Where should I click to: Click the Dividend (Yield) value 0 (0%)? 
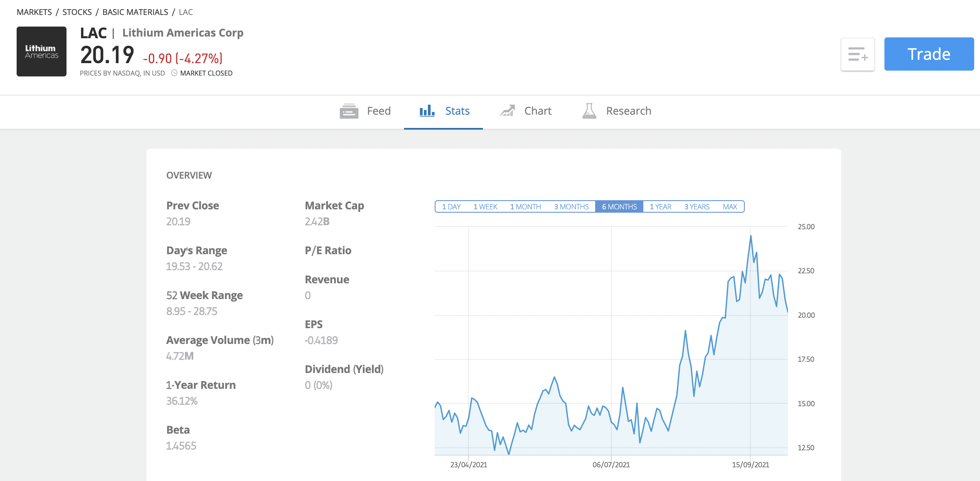pyautogui.click(x=319, y=385)
